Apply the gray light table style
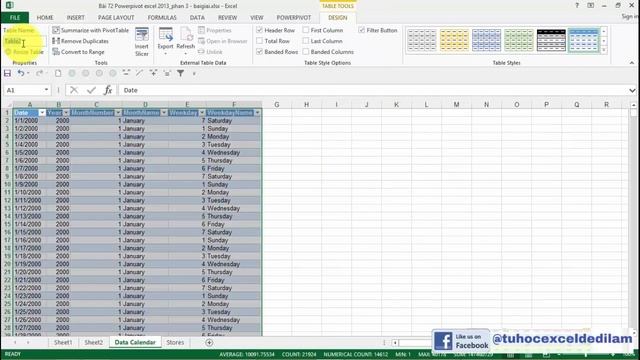640x360 pixels. pyautogui.click(x=422, y=40)
